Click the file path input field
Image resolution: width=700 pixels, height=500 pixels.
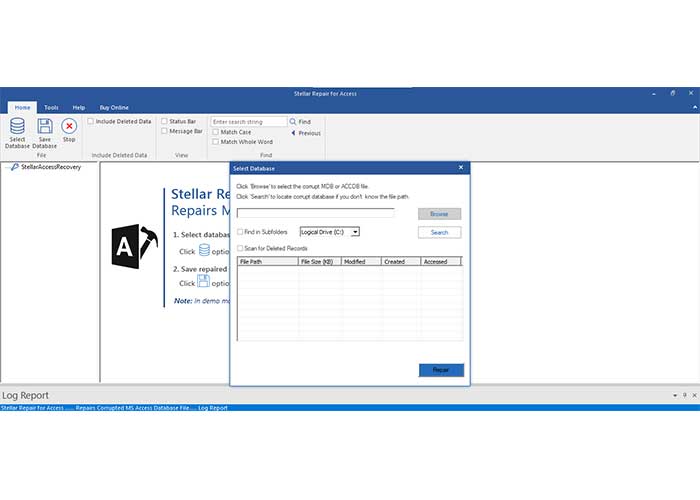[316, 213]
